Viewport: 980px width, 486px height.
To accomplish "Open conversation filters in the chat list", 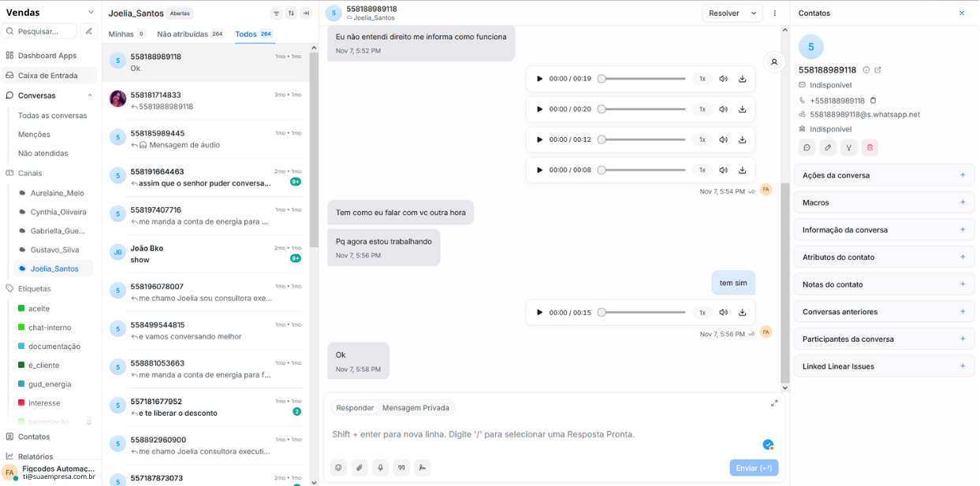I will click(276, 13).
